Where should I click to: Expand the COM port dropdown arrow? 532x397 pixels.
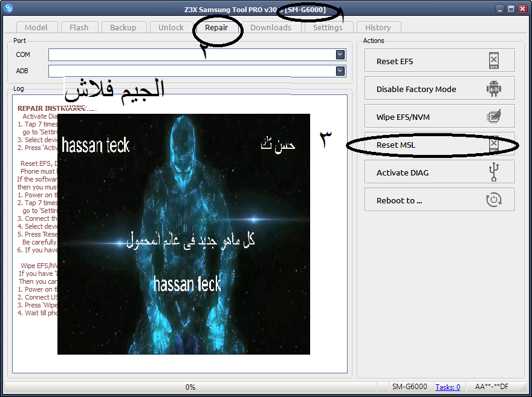coord(340,54)
